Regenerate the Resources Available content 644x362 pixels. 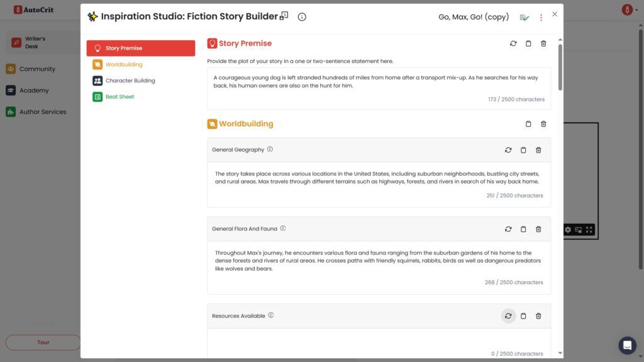point(508,315)
